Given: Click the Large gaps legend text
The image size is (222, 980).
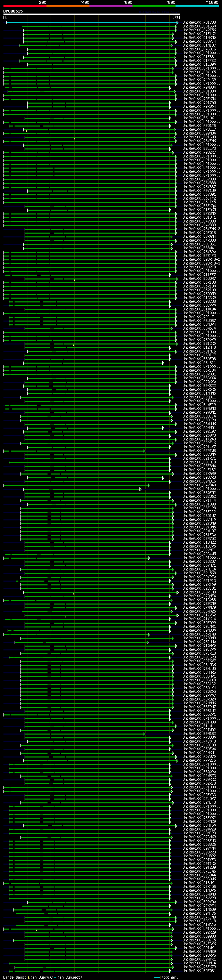Looking at the screenshot, I should click(x=43, y=977).
